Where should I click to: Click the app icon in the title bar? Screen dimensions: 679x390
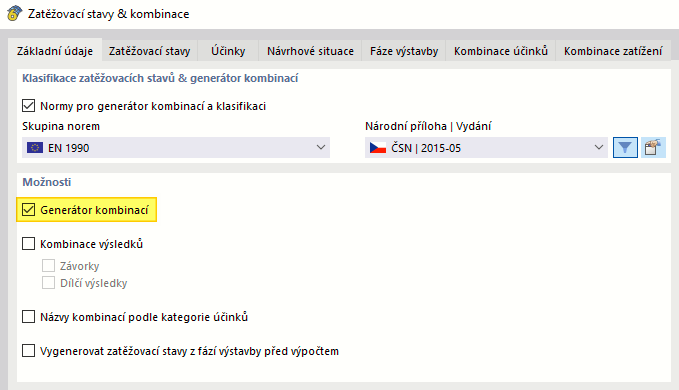click(14, 13)
